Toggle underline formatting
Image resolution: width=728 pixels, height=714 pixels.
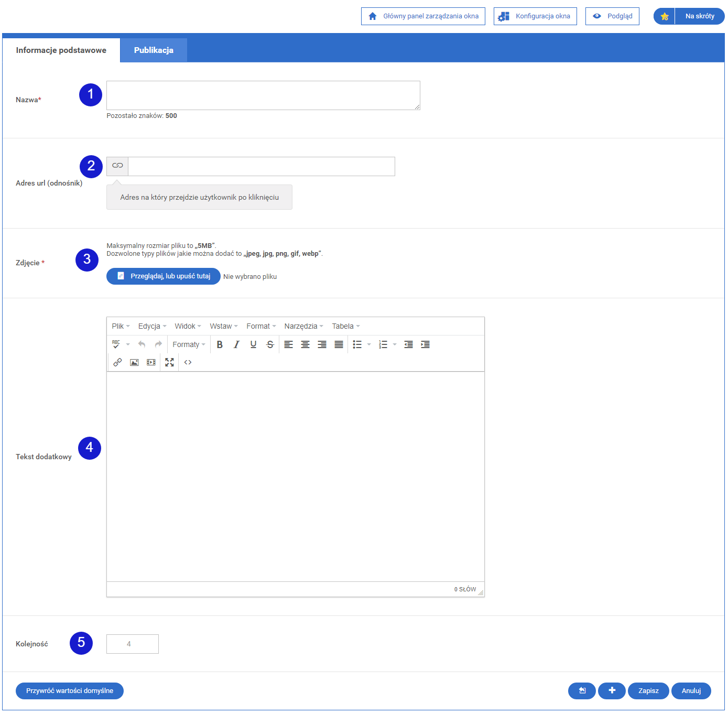pyautogui.click(x=253, y=344)
